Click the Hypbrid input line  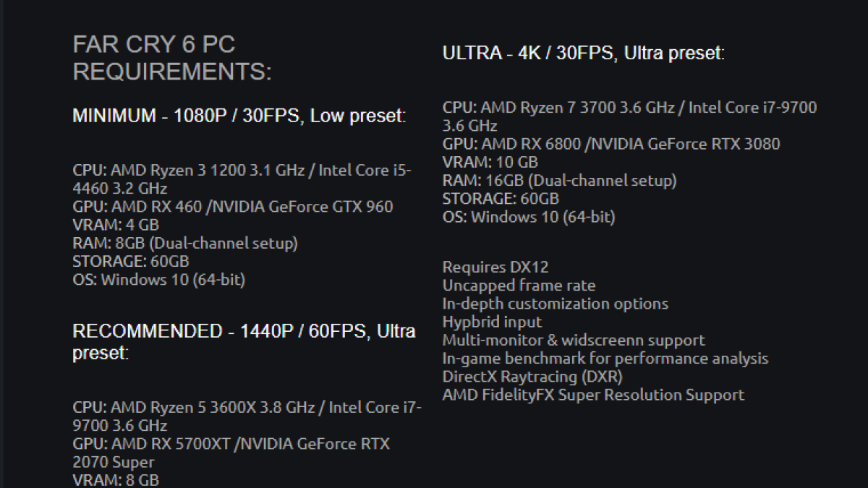click(x=492, y=322)
